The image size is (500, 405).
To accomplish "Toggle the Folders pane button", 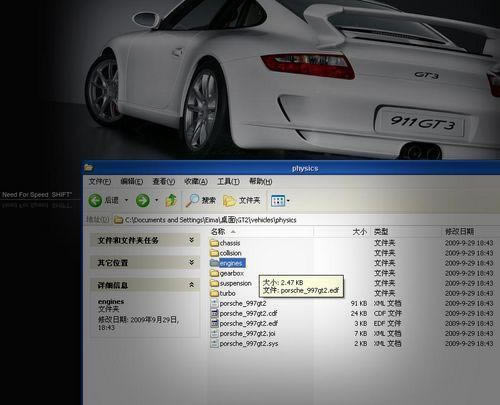I will pyautogui.click(x=241, y=200).
